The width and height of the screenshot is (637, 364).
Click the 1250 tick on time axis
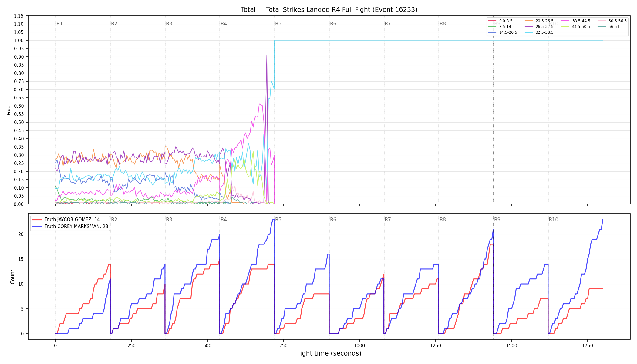(x=436, y=345)
